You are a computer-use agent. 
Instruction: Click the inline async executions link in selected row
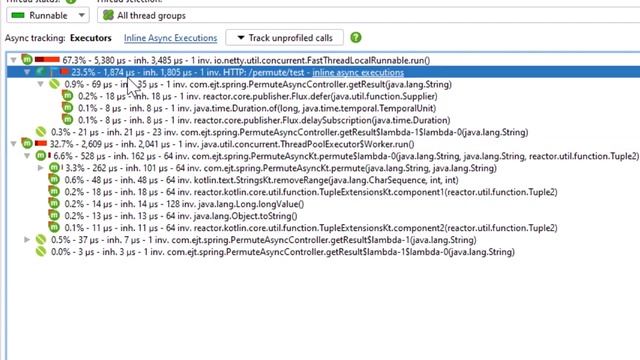(x=358, y=73)
